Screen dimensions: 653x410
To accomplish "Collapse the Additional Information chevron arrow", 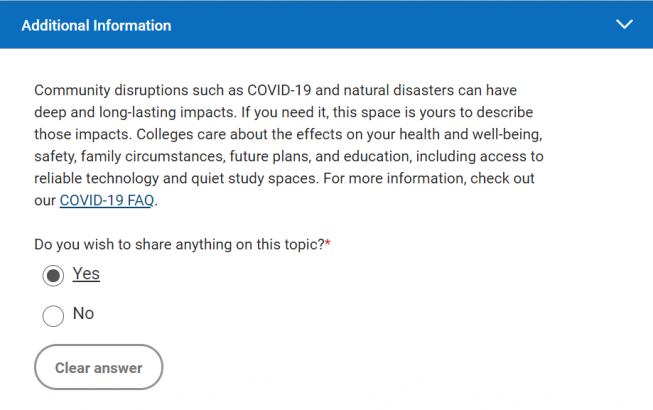I will pos(625,25).
